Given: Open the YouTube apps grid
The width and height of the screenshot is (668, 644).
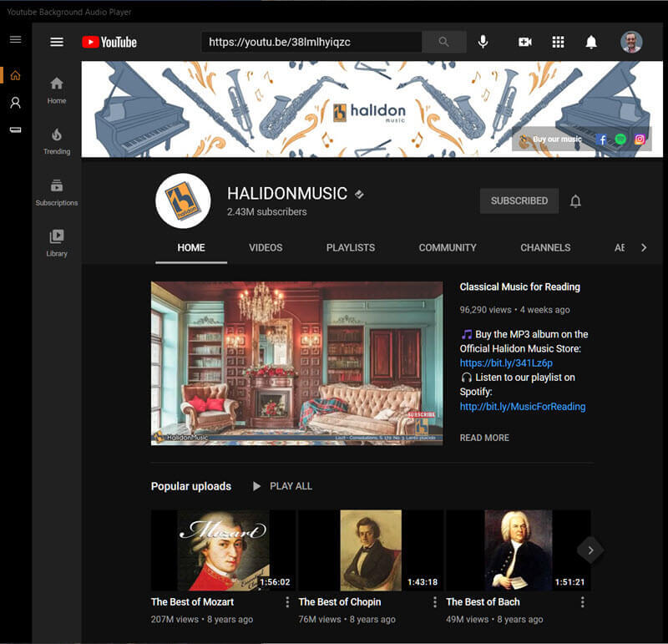Looking at the screenshot, I should point(558,42).
